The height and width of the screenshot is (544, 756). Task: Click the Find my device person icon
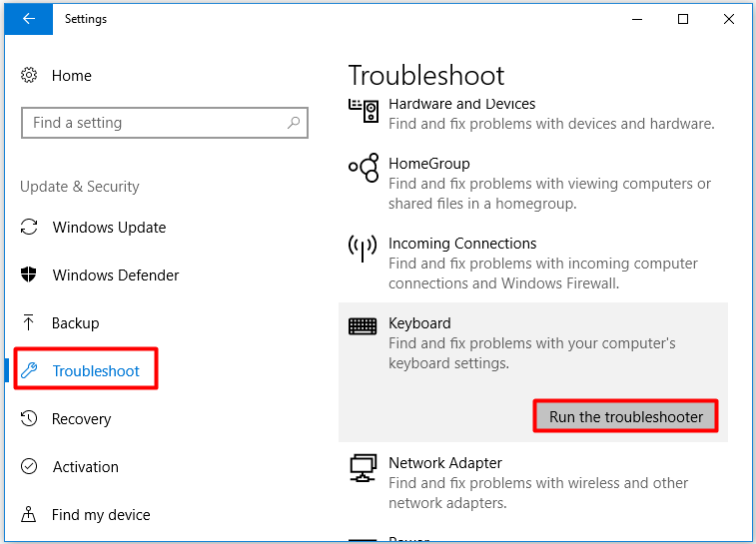pos(28,515)
